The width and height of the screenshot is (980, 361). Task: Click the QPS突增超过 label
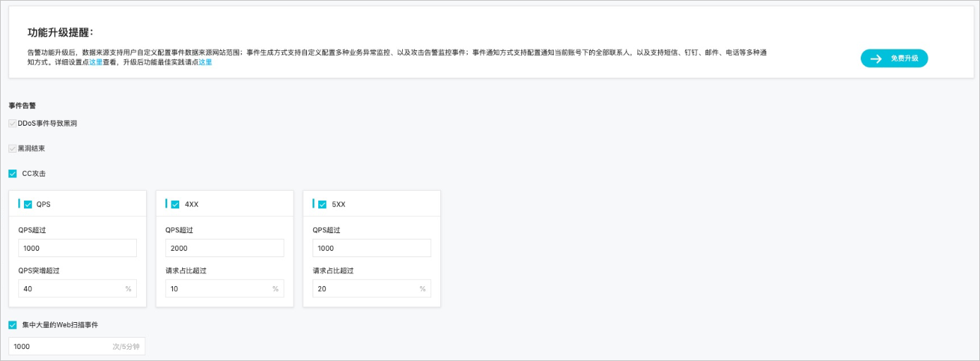(38, 271)
